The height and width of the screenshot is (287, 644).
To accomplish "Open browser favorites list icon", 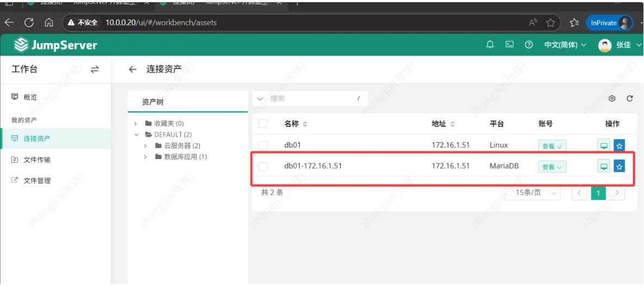I will [x=574, y=23].
